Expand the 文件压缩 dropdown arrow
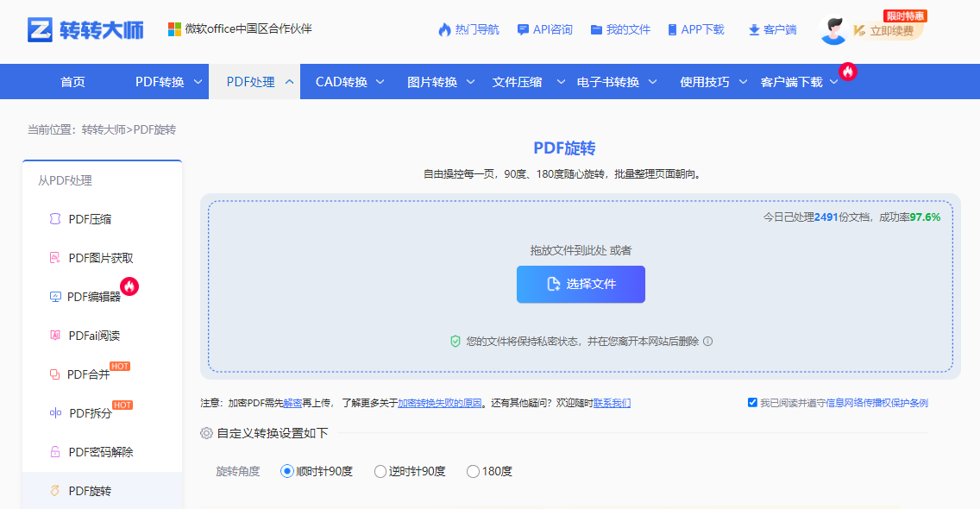Image resolution: width=980 pixels, height=509 pixels. pos(562,82)
